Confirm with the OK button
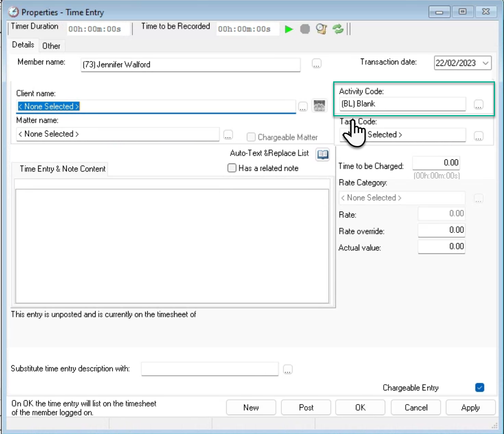Viewport: 504px width, 434px height. click(x=360, y=408)
